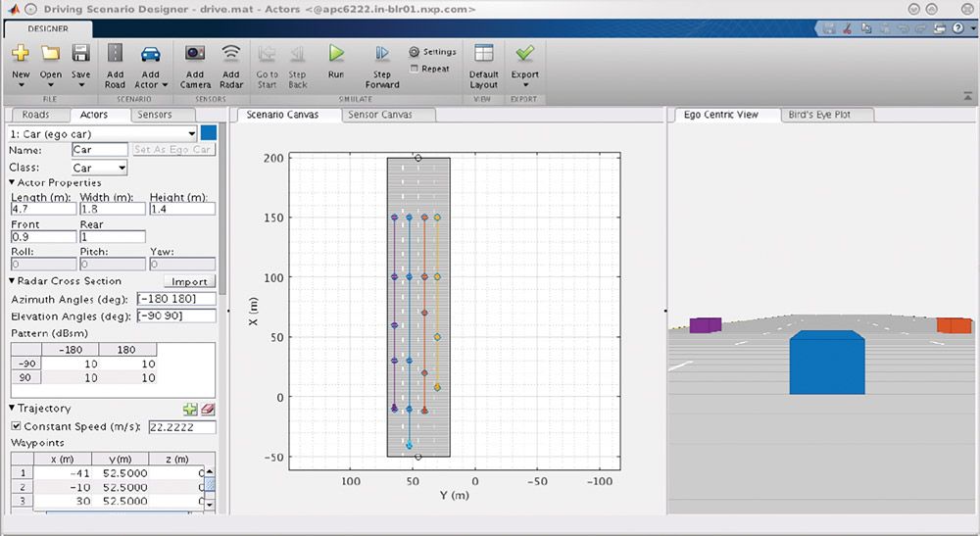
Task: Add a radar sensor
Action: 231,55
